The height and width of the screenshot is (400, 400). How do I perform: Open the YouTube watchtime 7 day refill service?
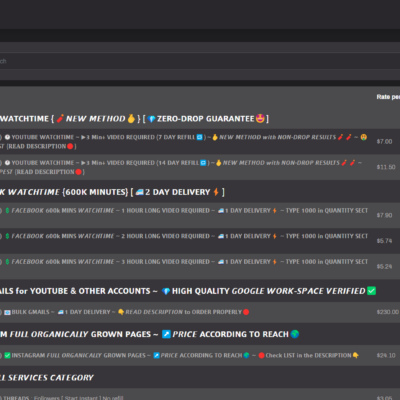click(183, 142)
